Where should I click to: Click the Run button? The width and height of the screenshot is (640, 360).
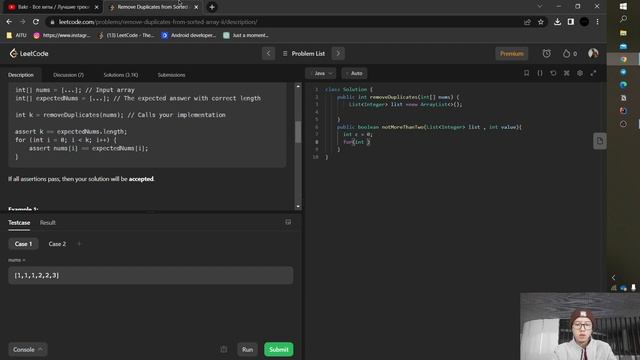click(x=247, y=349)
